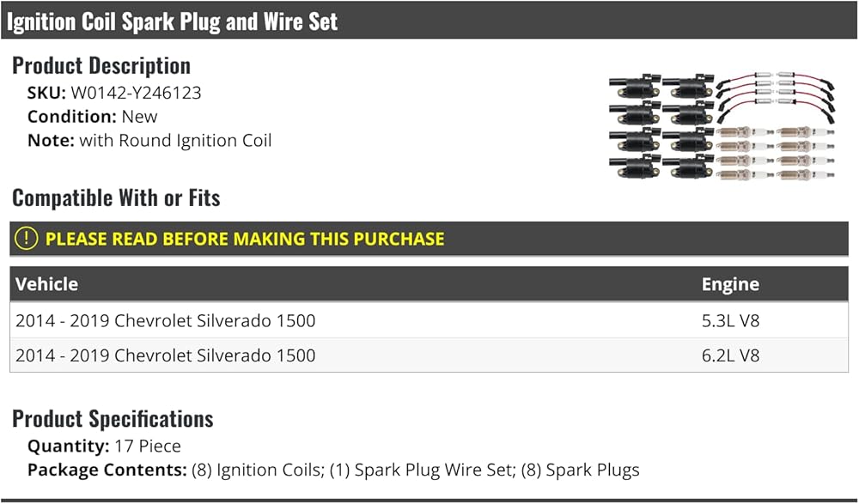Click the 5.3L V8 engine cell
Viewport: 859px width, 504px height.
730,320
